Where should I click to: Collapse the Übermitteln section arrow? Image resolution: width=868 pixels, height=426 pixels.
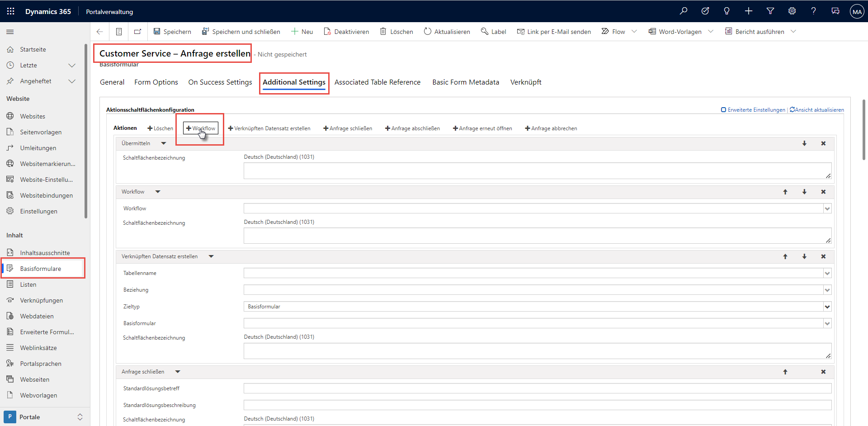(164, 143)
